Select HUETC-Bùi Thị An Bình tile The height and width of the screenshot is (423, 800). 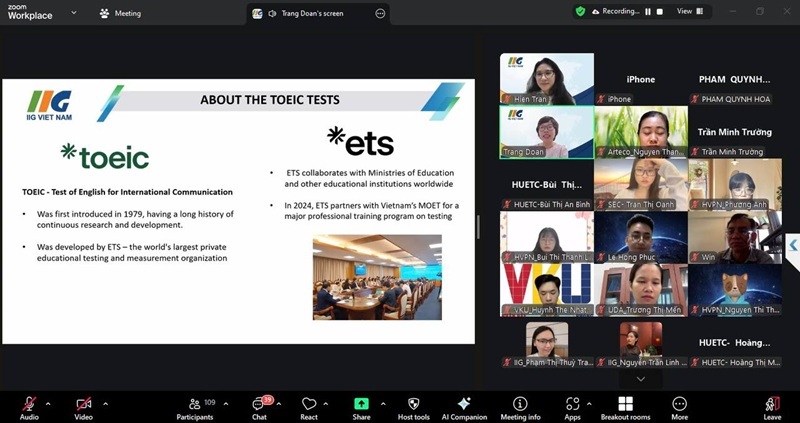(x=547, y=184)
